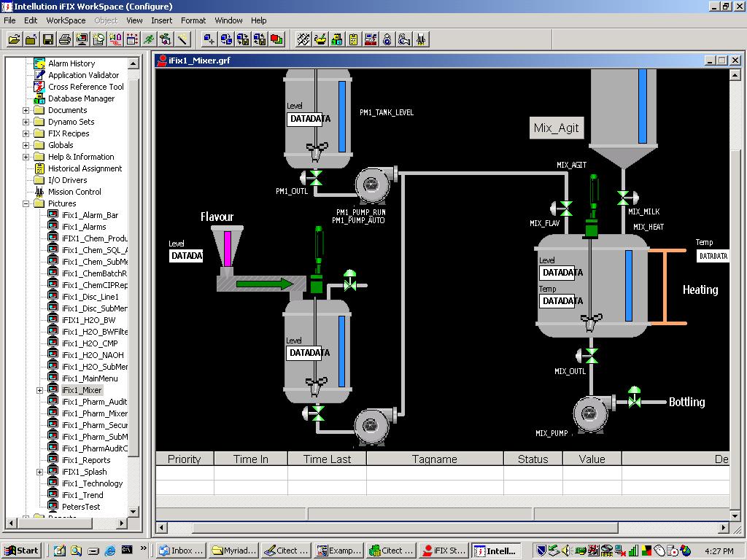Switch to the Myriad taskbar window
This screenshot has width=747, height=560.
coord(233,551)
